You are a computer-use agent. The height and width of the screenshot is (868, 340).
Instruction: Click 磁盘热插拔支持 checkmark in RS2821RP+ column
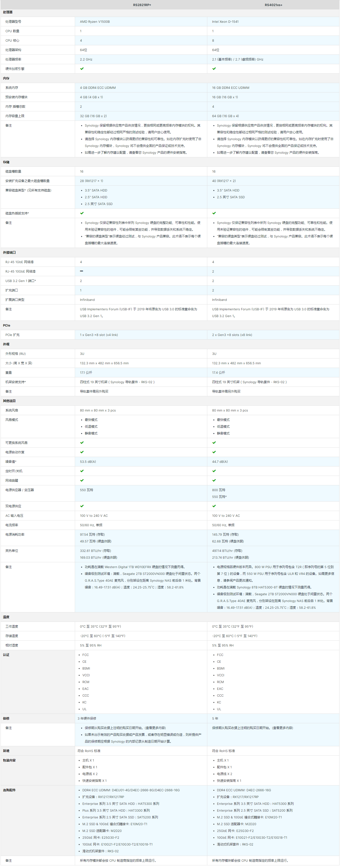[82, 213]
